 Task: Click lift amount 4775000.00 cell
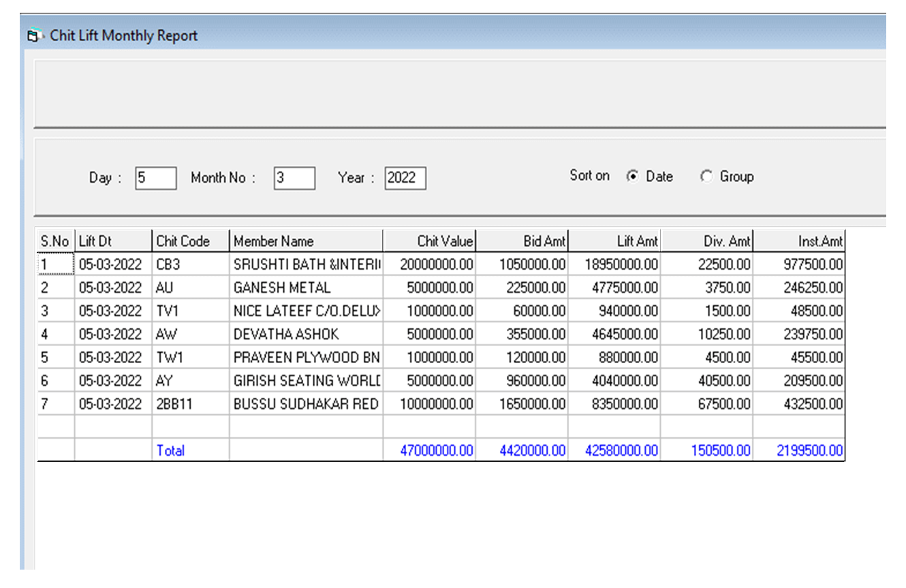click(x=615, y=288)
